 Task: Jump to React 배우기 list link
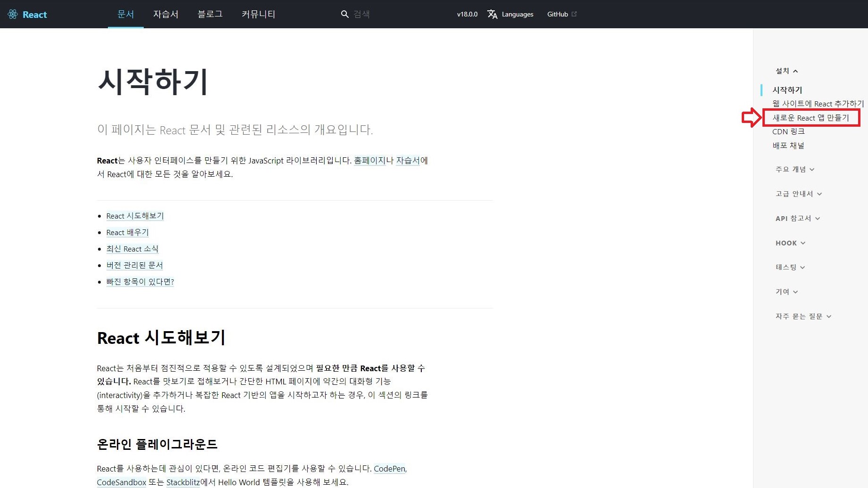pos(127,232)
